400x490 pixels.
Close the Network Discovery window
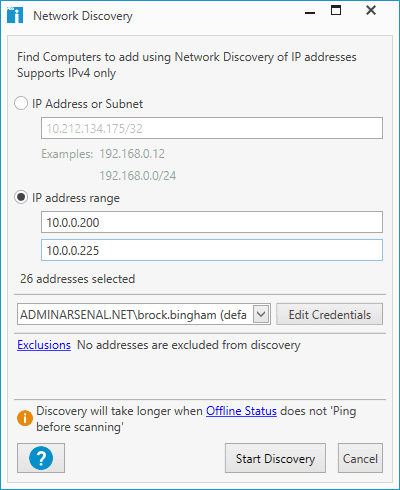(x=371, y=10)
